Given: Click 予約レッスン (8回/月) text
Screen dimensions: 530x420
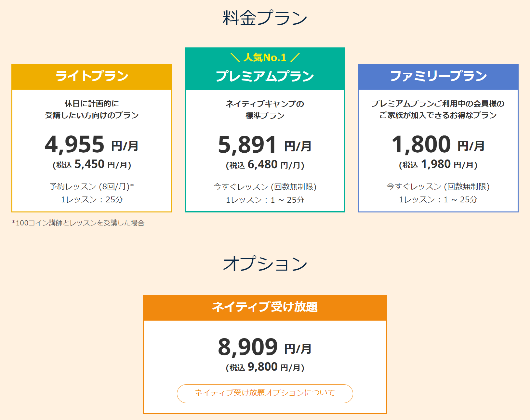Looking at the screenshot, I should click(x=92, y=186).
